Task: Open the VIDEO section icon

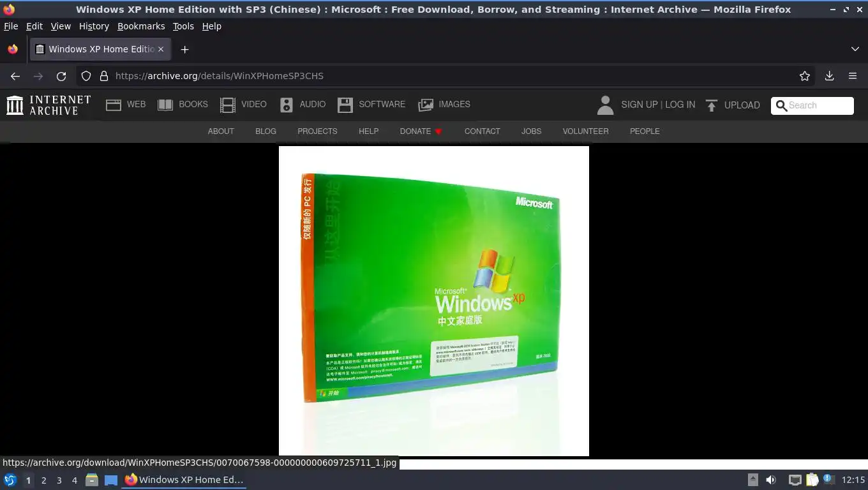Action: [228, 105]
